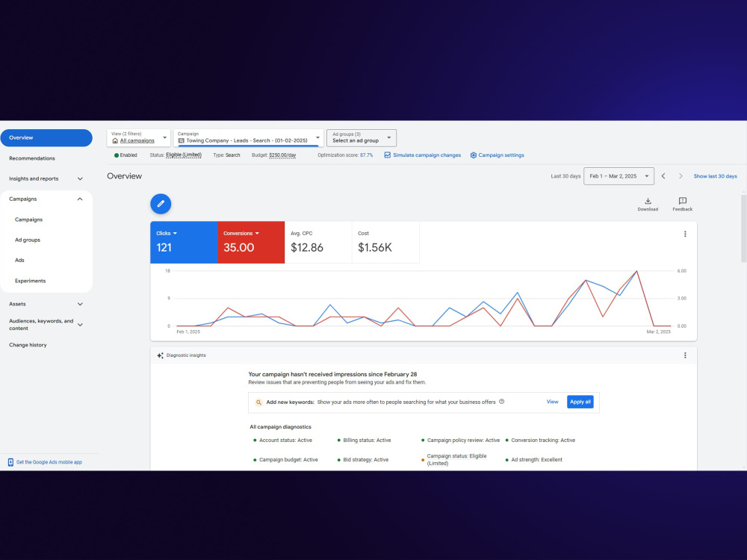Select the Avg. CPC metric card

(318, 242)
